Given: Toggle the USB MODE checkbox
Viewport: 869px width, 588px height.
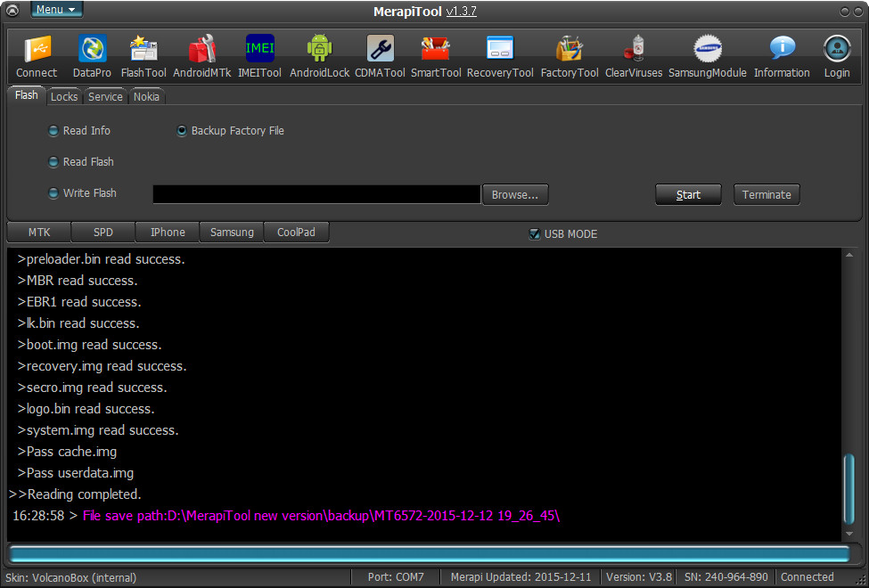Looking at the screenshot, I should 534,234.
